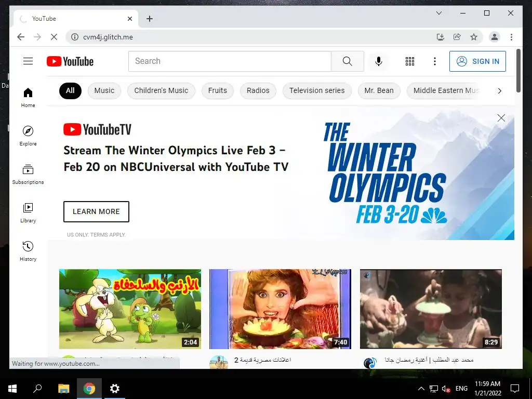Select the Mr. Bean chip
Screen dimensions: 532x399
coord(379,90)
